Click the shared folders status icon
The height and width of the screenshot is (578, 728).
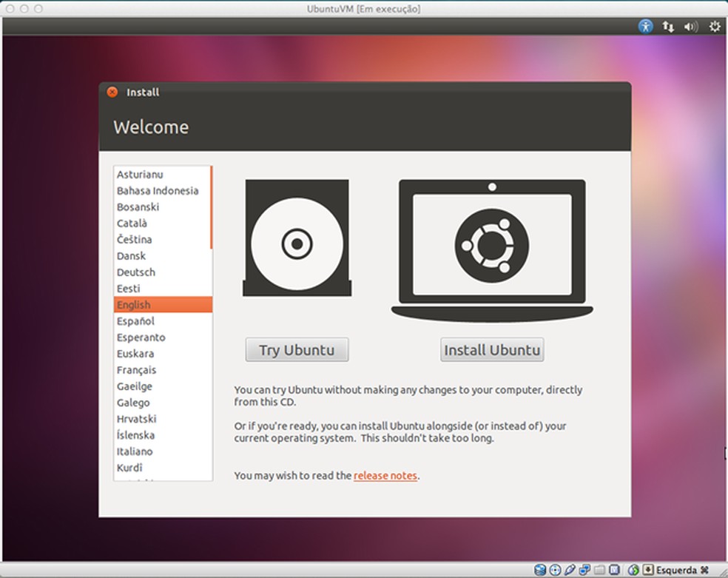pyautogui.click(x=600, y=570)
